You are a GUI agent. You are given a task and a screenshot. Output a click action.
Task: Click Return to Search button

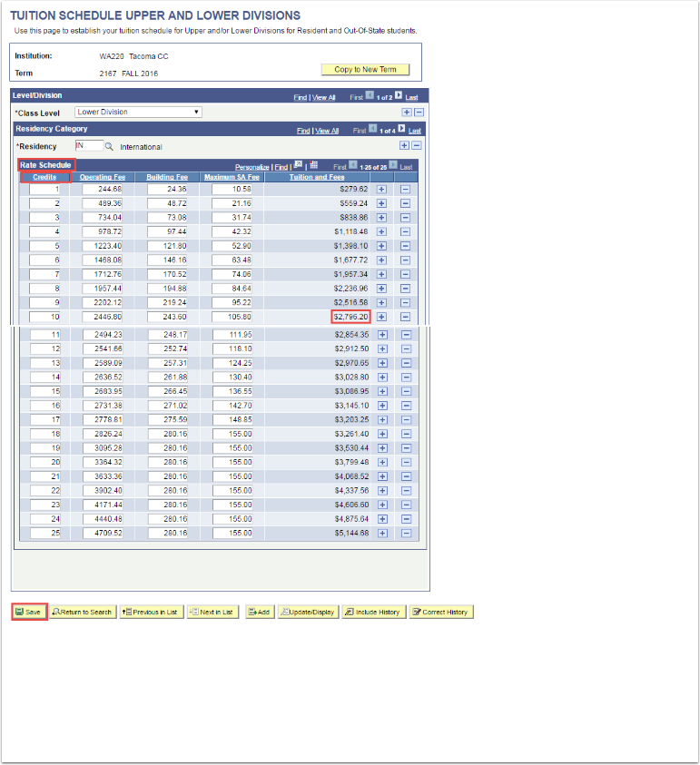point(83,612)
